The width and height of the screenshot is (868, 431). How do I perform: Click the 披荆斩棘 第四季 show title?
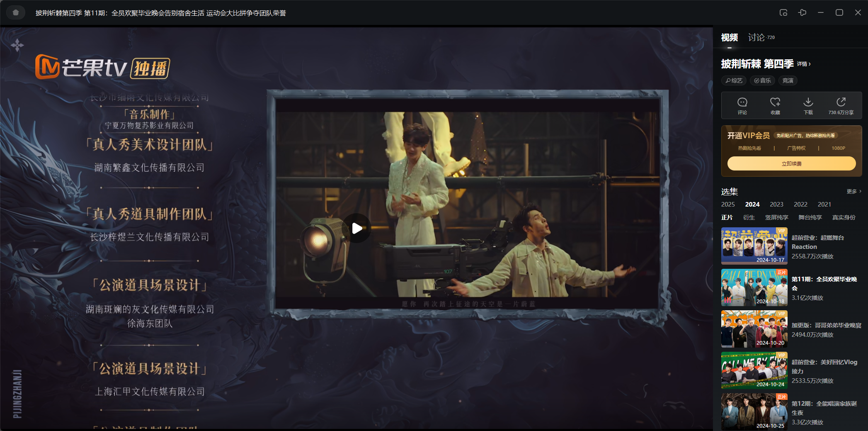pyautogui.click(x=757, y=64)
